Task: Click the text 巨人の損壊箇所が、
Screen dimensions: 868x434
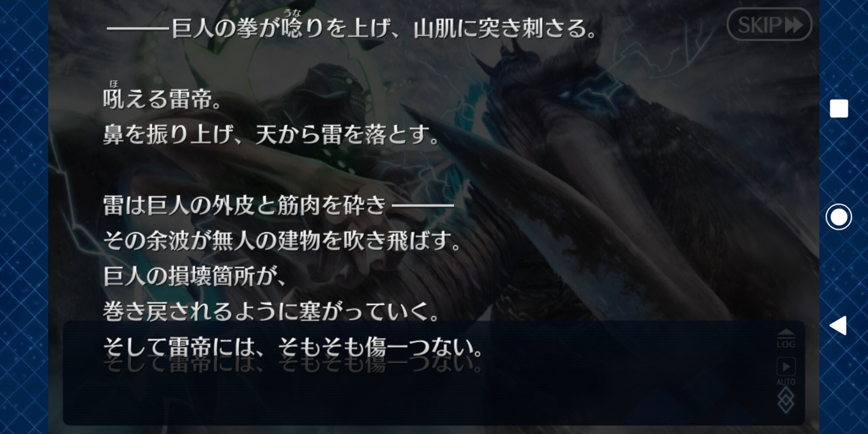Action: pos(195,276)
